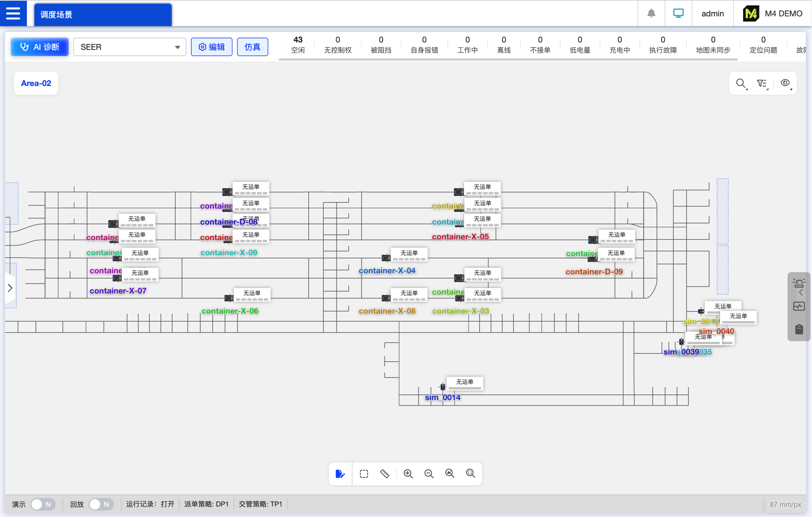Select the ruler measure tool
Image resolution: width=812 pixels, height=517 pixels.
coord(385,473)
